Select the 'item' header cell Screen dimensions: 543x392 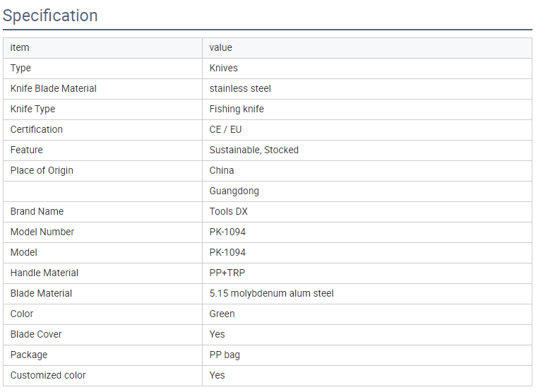(x=102, y=48)
